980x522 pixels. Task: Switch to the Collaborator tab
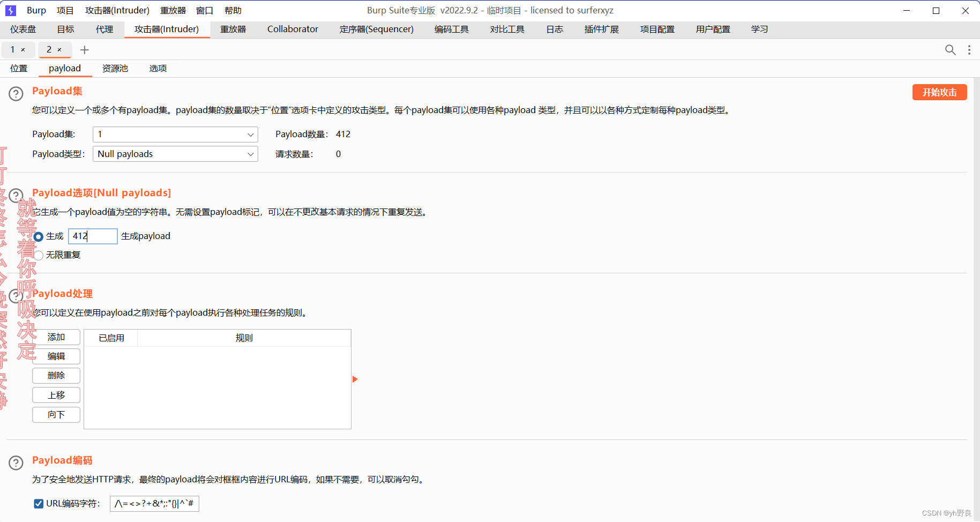point(293,29)
